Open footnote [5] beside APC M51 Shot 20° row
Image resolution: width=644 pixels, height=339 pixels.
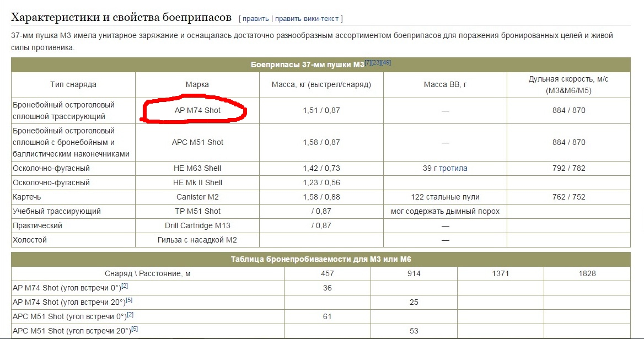[134, 329]
